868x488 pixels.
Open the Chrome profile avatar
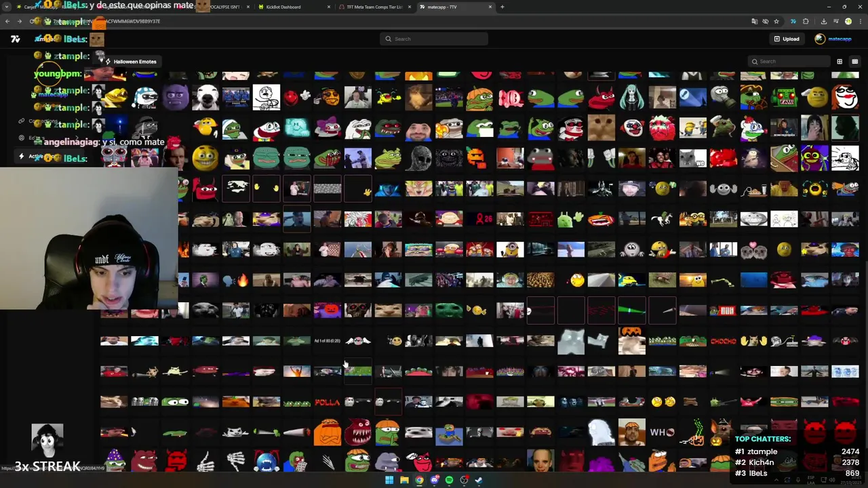[x=848, y=22]
